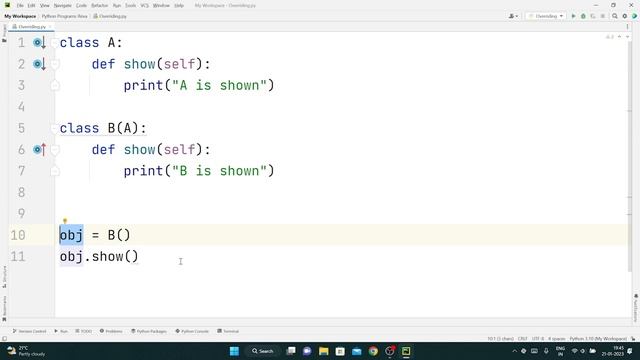Expand the Overriding run configuration dropdown
This screenshot has height=360, width=640.
pyautogui.click(x=546, y=16)
